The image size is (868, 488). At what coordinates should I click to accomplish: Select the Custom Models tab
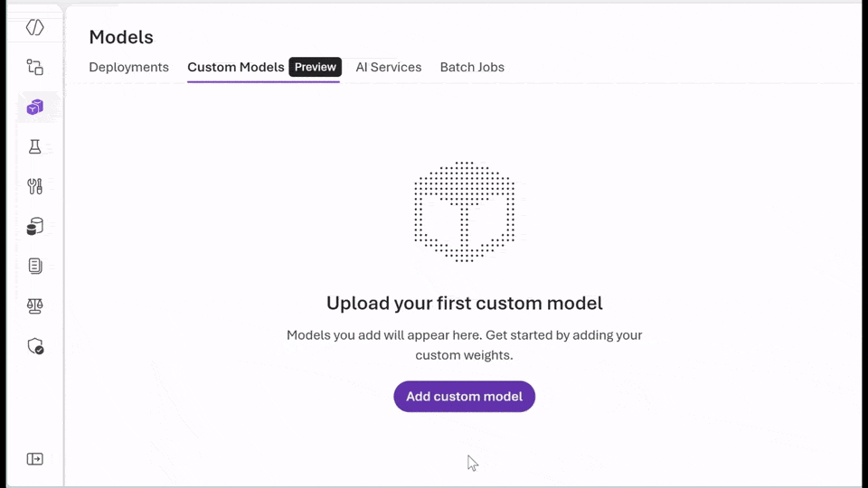(x=236, y=67)
